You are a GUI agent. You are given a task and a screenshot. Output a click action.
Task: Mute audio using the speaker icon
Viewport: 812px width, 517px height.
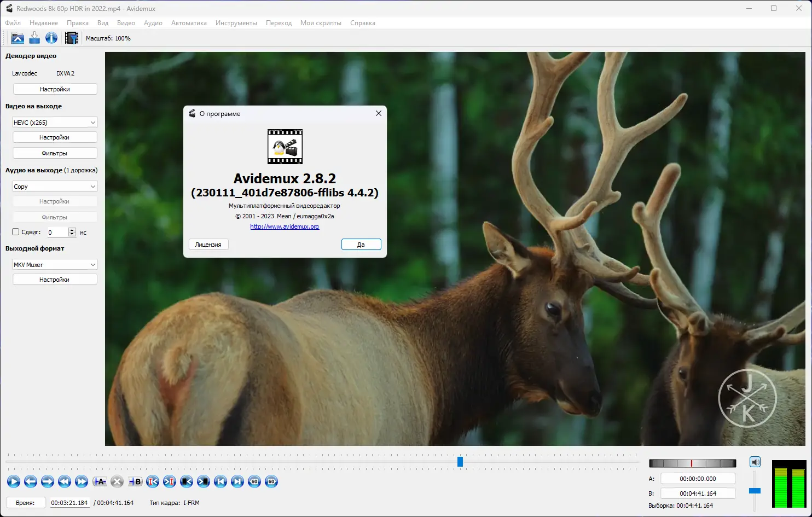755,462
